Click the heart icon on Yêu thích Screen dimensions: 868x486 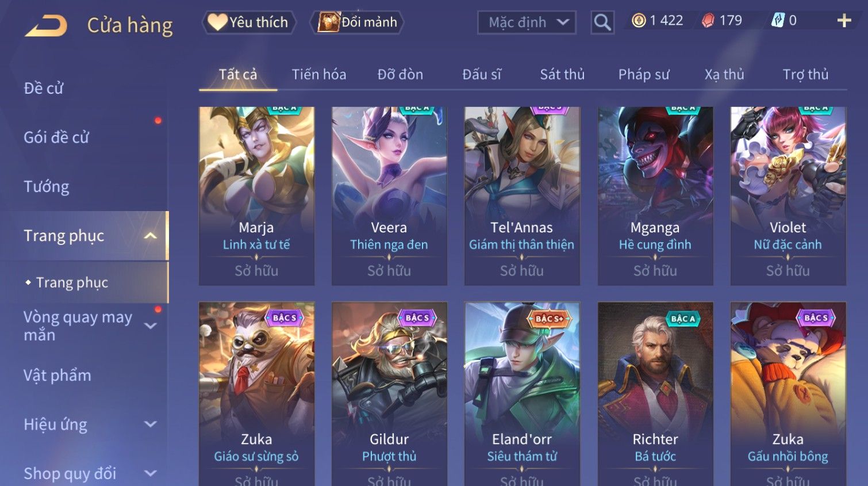[217, 22]
